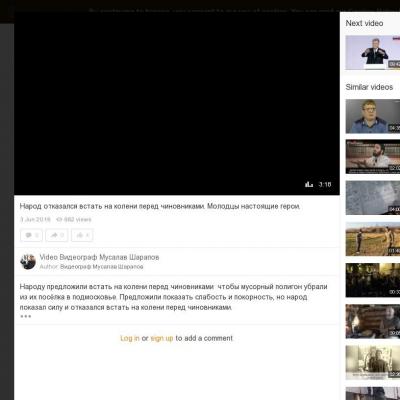
Task: Click the comment bubble icon button
Action: [31, 235]
